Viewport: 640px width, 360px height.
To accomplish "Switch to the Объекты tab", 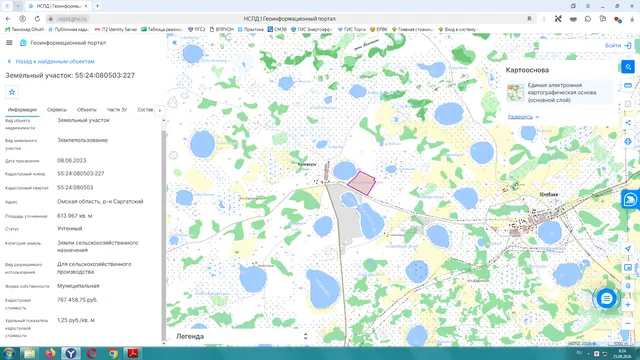I will 87,110.
